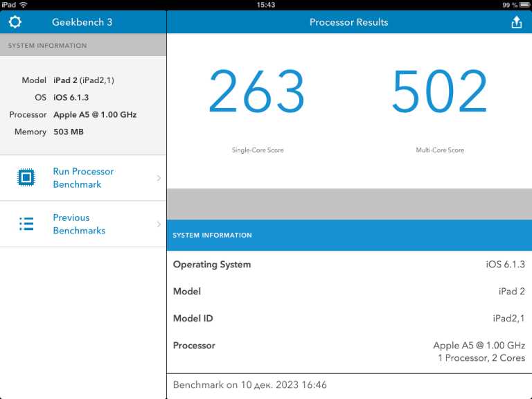Tap the Processor Results title
Image resolution: width=532 pixels, height=399 pixels.
click(349, 22)
